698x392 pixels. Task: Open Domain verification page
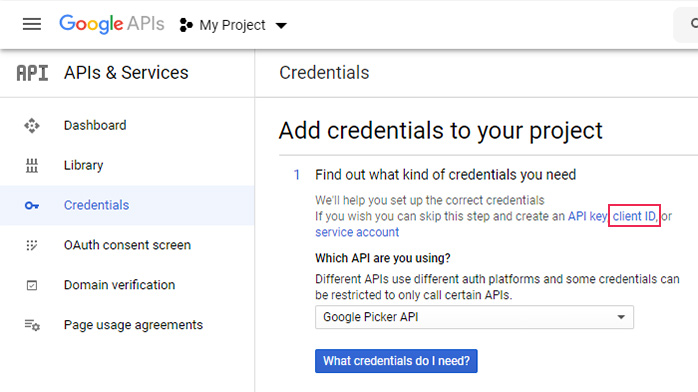pyautogui.click(x=127, y=285)
